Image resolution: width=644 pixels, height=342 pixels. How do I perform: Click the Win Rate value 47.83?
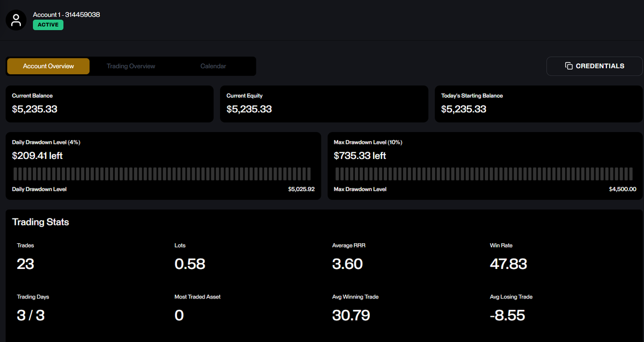pos(508,264)
